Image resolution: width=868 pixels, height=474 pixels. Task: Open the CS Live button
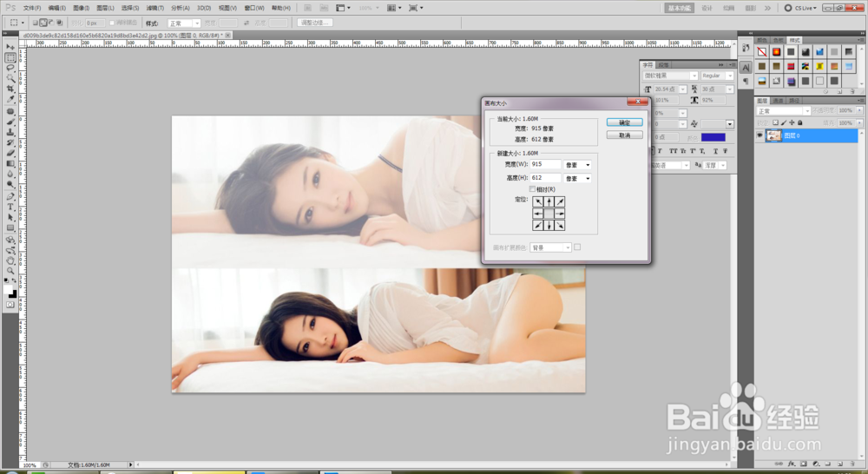[800, 8]
